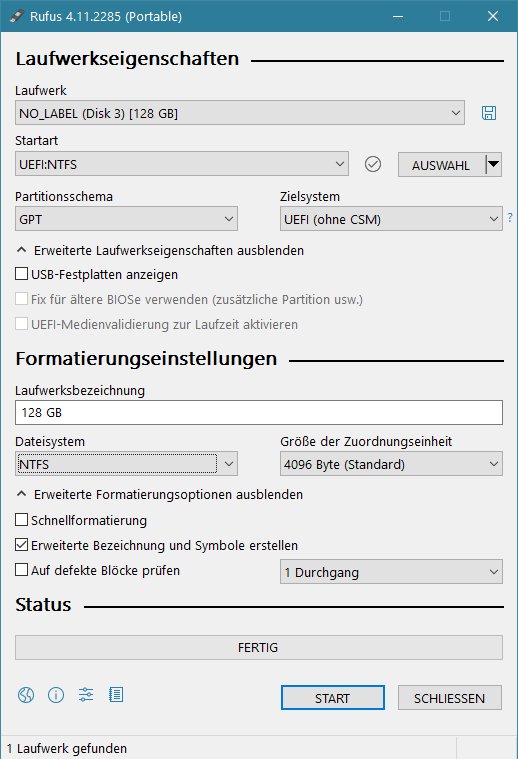This screenshot has width=518, height=759.
Task: Open the Partitionsschema GPT dropdown
Action: pos(126,219)
